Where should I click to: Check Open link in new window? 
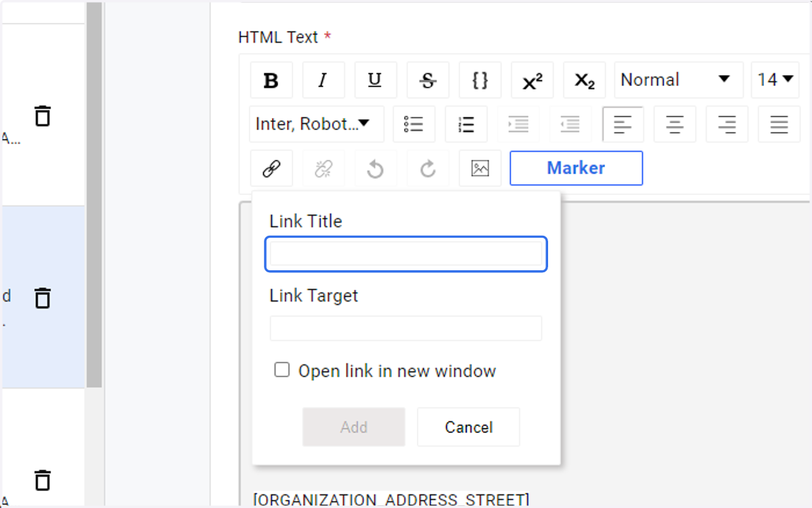281,370
